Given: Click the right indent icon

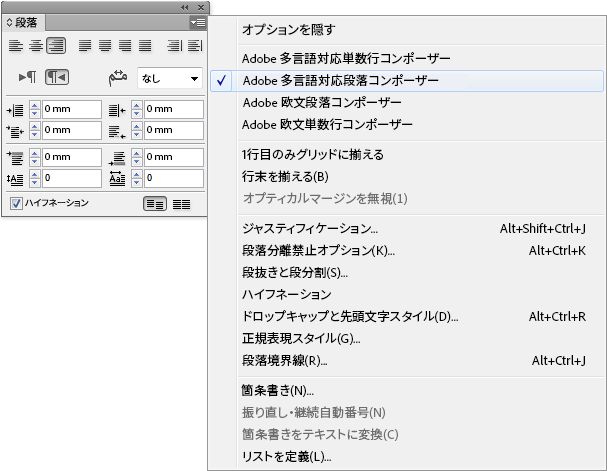Looking at the screenshot, I should (x=117, y=110).
